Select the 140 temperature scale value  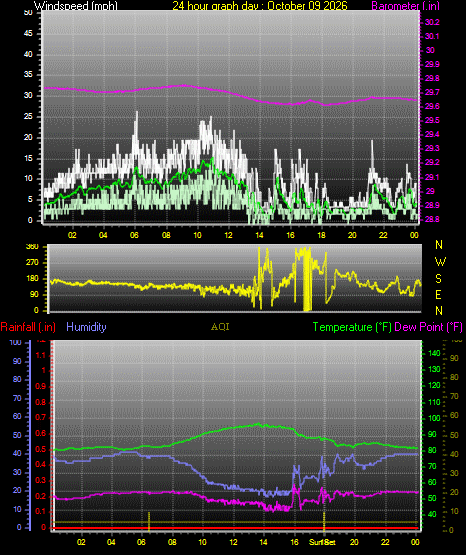(434, 353)
